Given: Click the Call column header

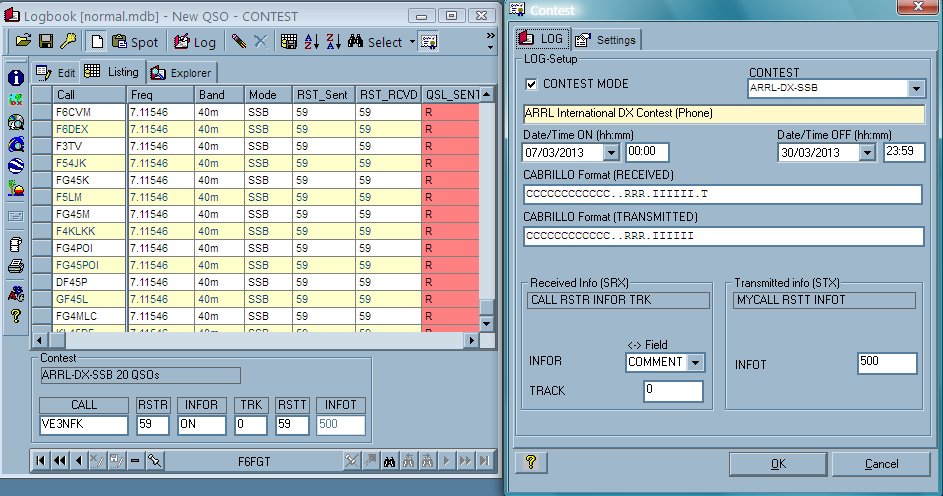Looking at the screenshot, I should click(x=89, y=94).
